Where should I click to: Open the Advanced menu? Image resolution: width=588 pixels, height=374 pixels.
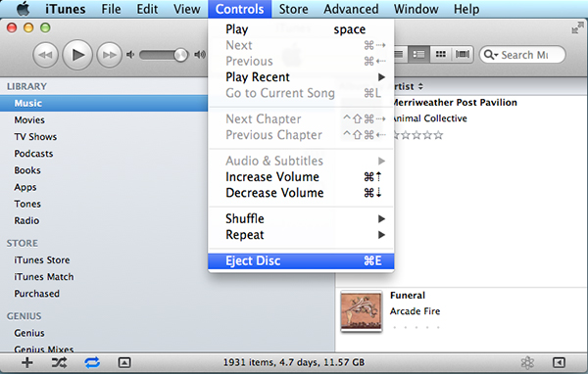pos(351,9)
